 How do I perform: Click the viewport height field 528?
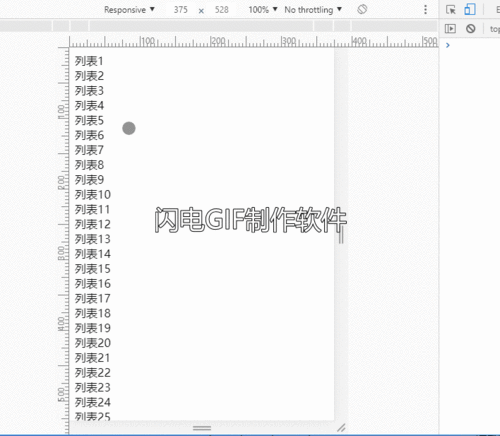coord(222,10)
